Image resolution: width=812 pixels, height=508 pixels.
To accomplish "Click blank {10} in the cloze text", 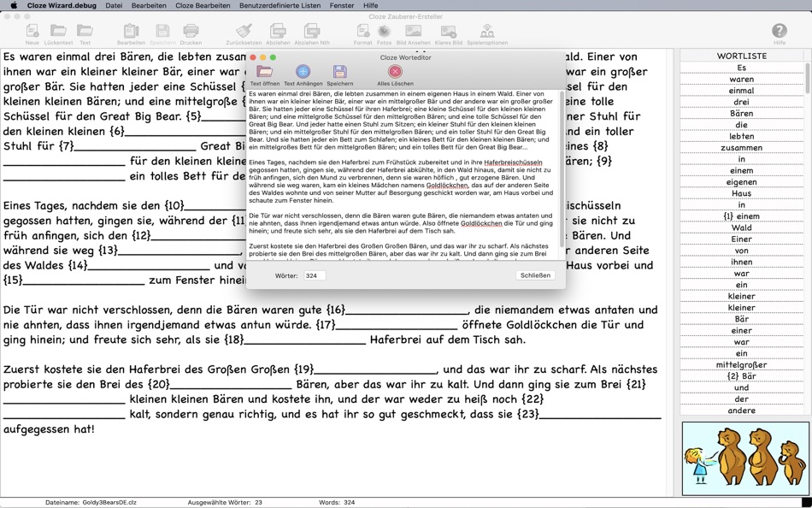I will pos(204,206).
